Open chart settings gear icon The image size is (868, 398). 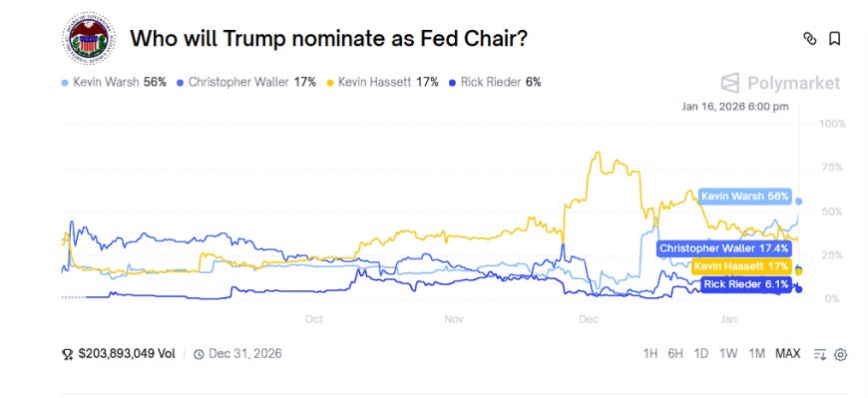pyautogui.click(x=840, y=354)
